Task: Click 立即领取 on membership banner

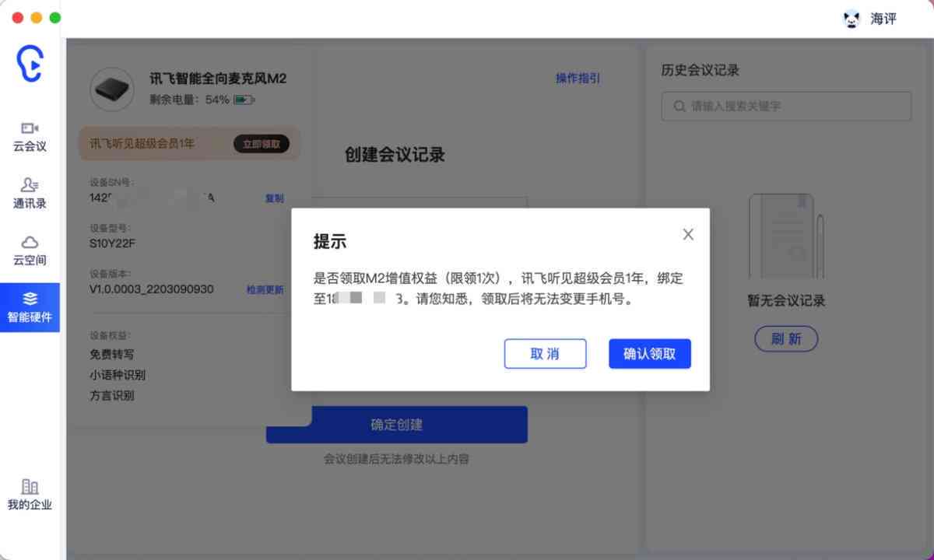Action: tap(262, 144)
